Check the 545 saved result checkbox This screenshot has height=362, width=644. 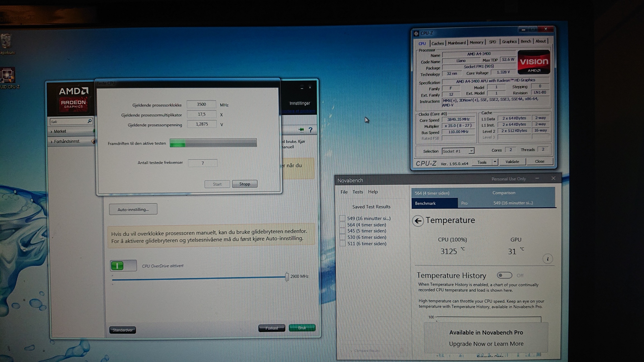click(x=342, y=231)
